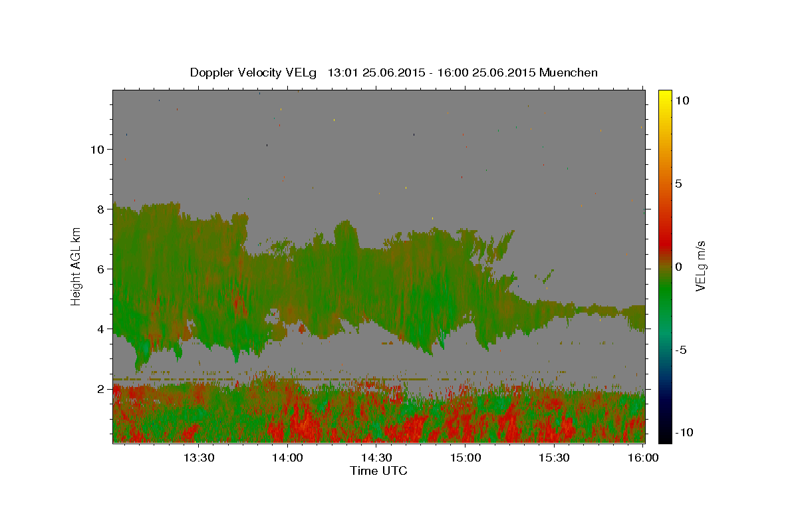The image size is (798, 532).
Task: Click the height tick label 8
Action: point(101,209)
